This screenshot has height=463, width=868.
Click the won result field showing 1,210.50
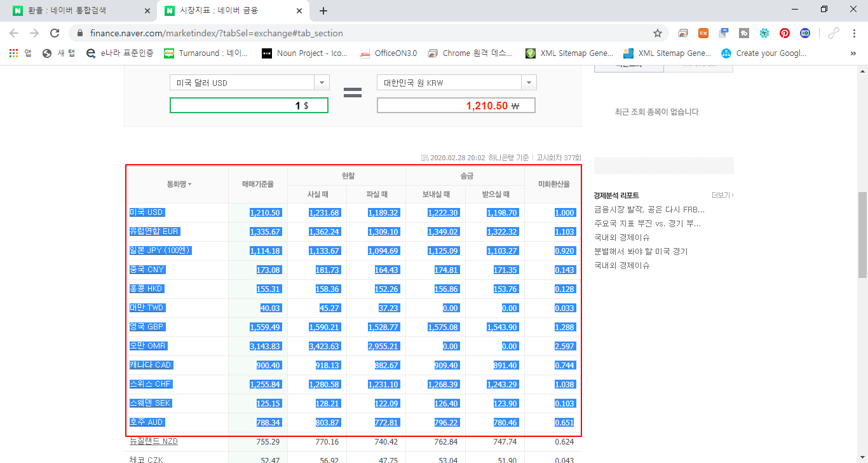(456, 106)
